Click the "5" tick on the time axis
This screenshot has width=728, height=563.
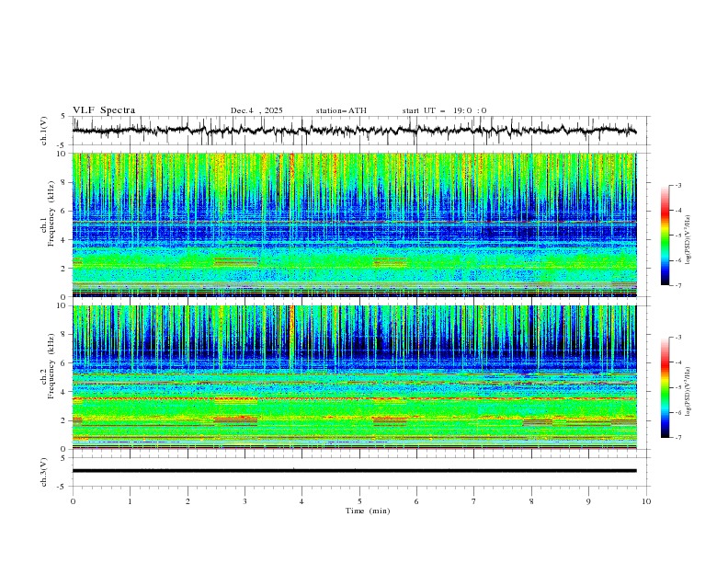[359, 501]
